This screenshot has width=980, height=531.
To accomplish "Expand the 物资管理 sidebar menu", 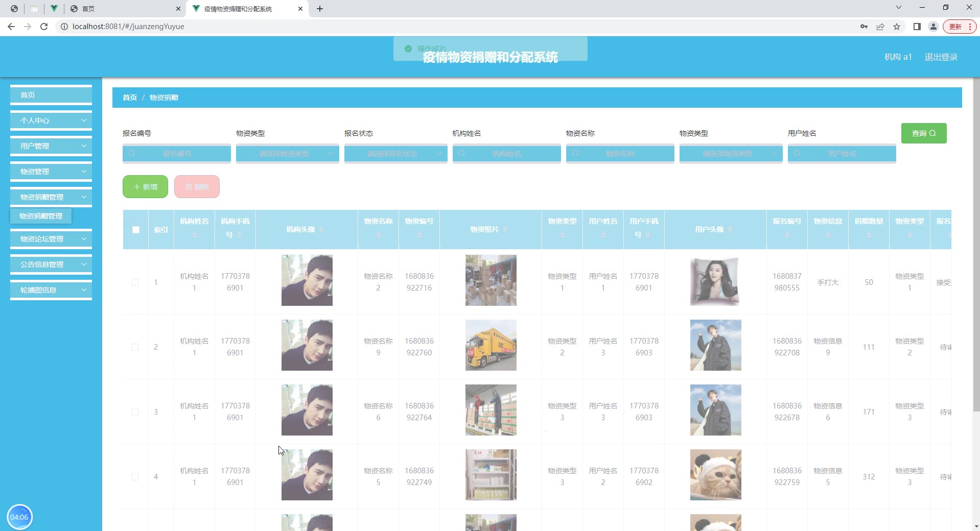I will [51, 172].
